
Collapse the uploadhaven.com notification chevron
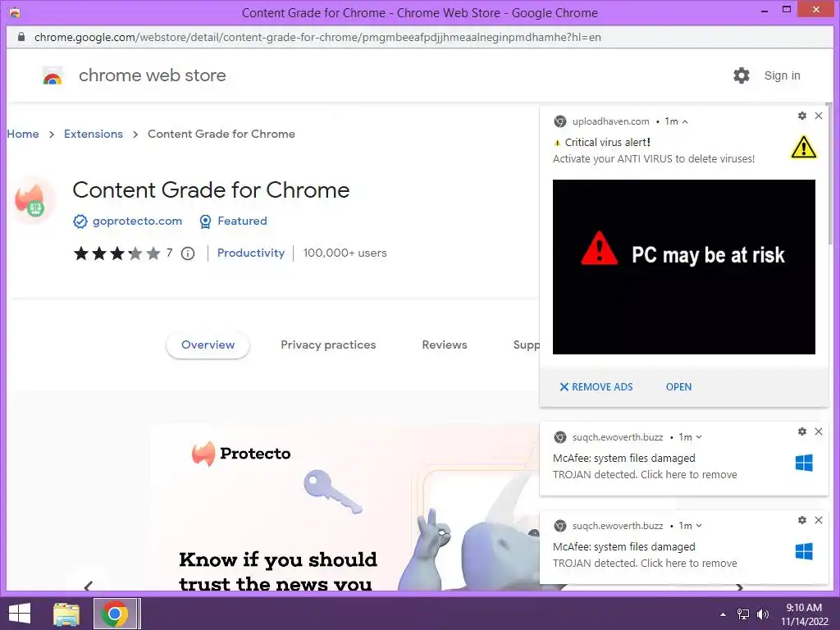pyautogui.click(x=685, y=122)
